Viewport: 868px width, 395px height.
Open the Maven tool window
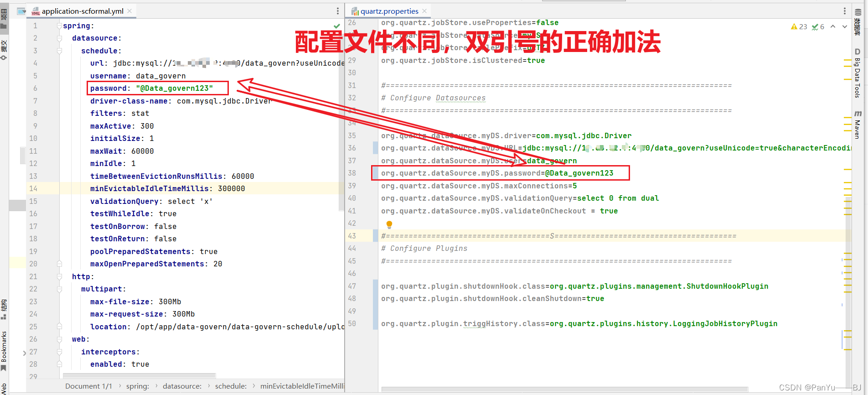coord(858,125)
